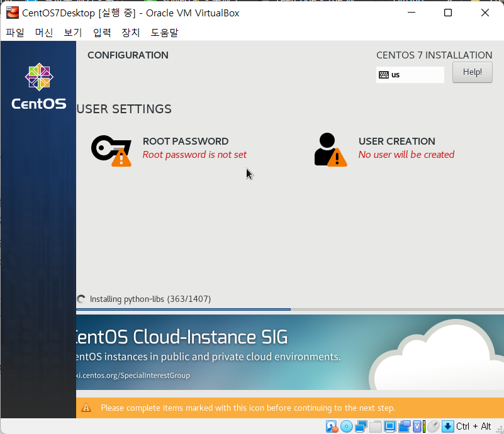Click the hard disk activity status icon
Image resolution: width=504 pixels, height=434 pixels.
332,426
